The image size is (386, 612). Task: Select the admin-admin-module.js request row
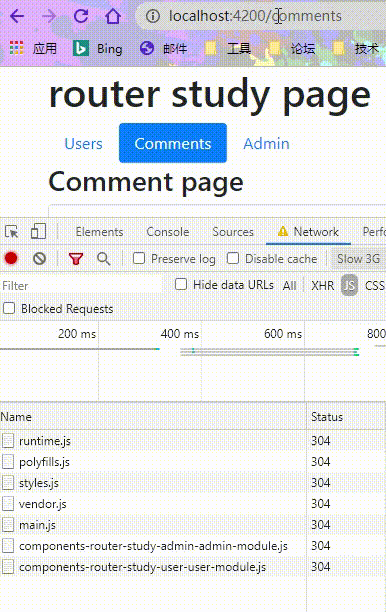[x=193, y=546]
